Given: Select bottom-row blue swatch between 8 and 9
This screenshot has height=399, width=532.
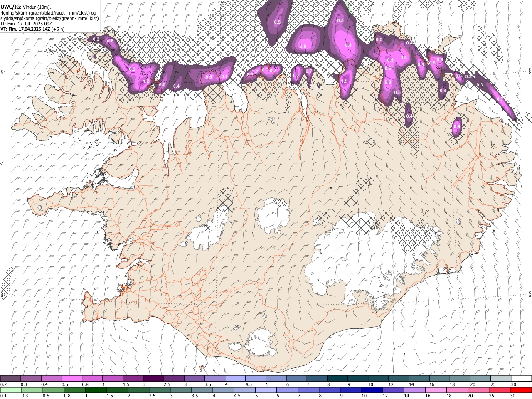Looking at the screenshot, I should [330, 390].
